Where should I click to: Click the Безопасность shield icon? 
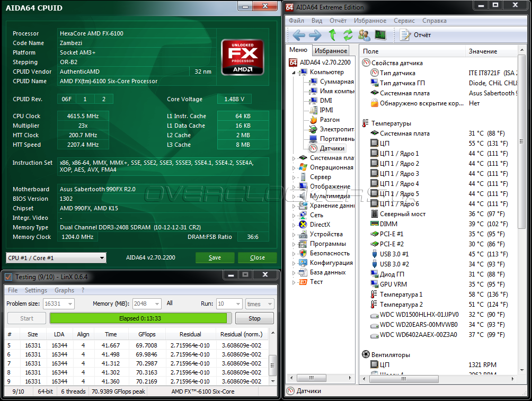click(303, 253)
